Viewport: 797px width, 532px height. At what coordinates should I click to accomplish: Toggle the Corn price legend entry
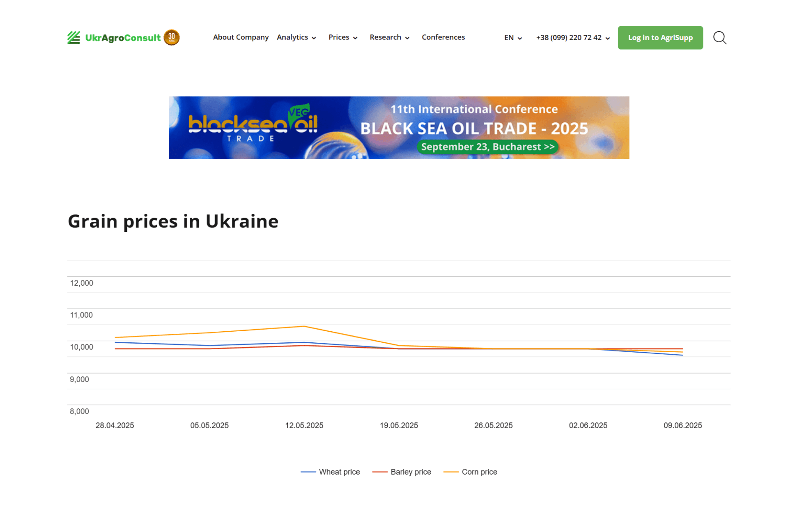(x=470, y=472)
